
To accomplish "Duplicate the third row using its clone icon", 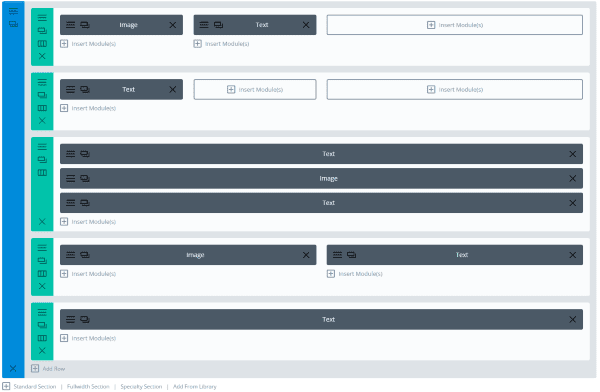I will coord(42,160).
